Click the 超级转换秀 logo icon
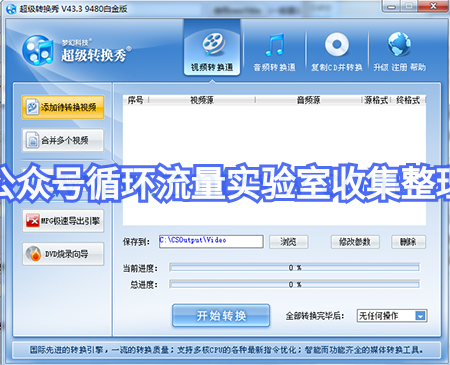The image size is (450, 365). [x=38, y=50]
